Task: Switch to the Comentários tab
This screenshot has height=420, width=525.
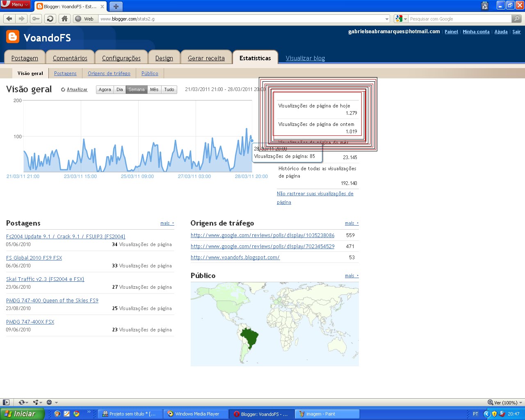Action: [70, 58]
